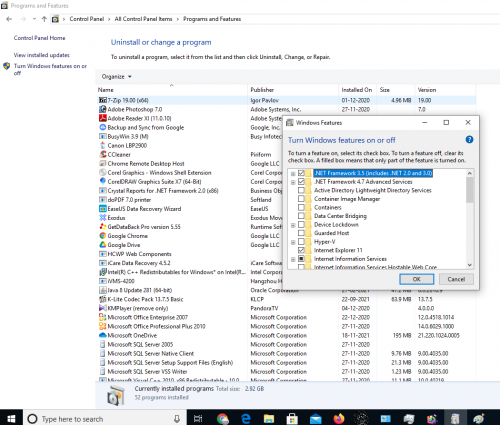The image size is (500, 425).
Task: Open File Explorer from the taskbar
Action: (x=269, y=419)
